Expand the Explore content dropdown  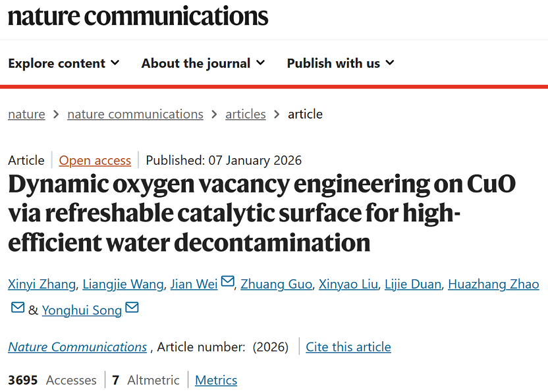tap(64, 63)
